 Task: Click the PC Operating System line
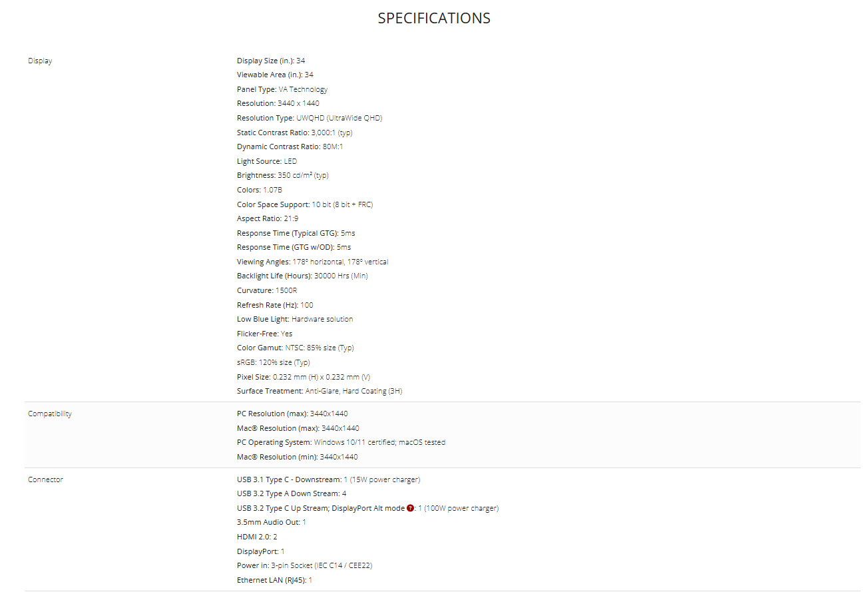click(341, 442)
